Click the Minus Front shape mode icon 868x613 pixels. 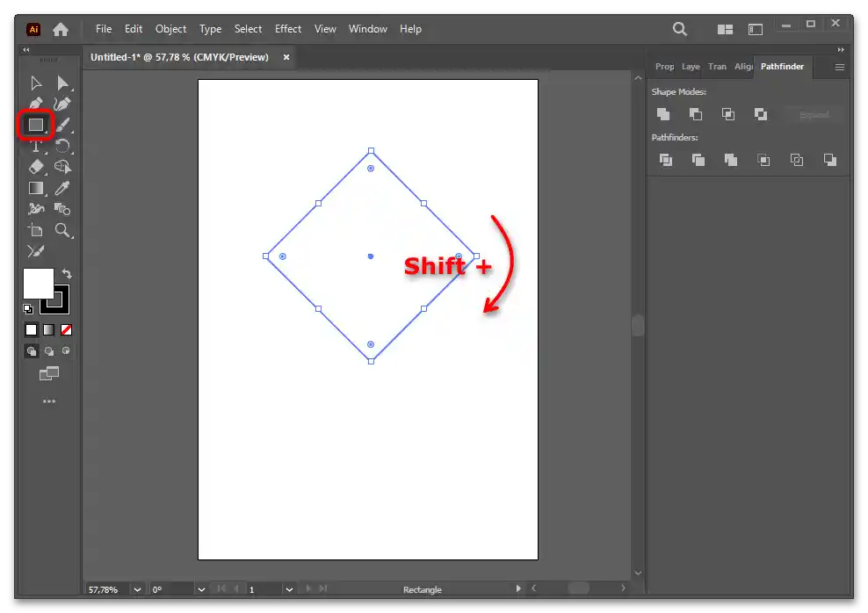[x=696, y=114]
